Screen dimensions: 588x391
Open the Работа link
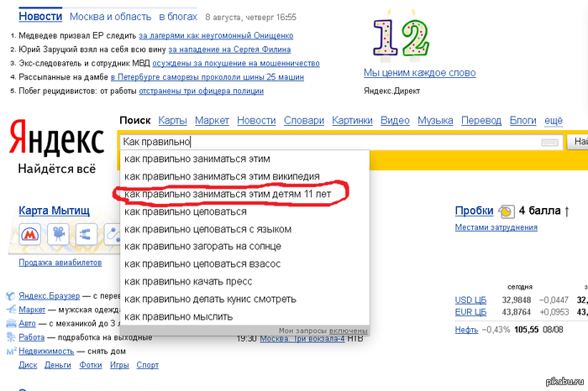pyautogui.click(x=32, y=337)
